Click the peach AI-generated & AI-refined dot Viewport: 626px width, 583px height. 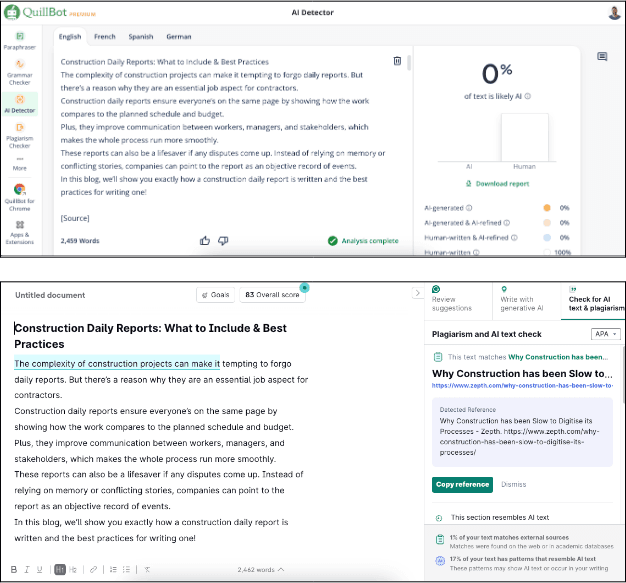(547, 222)
